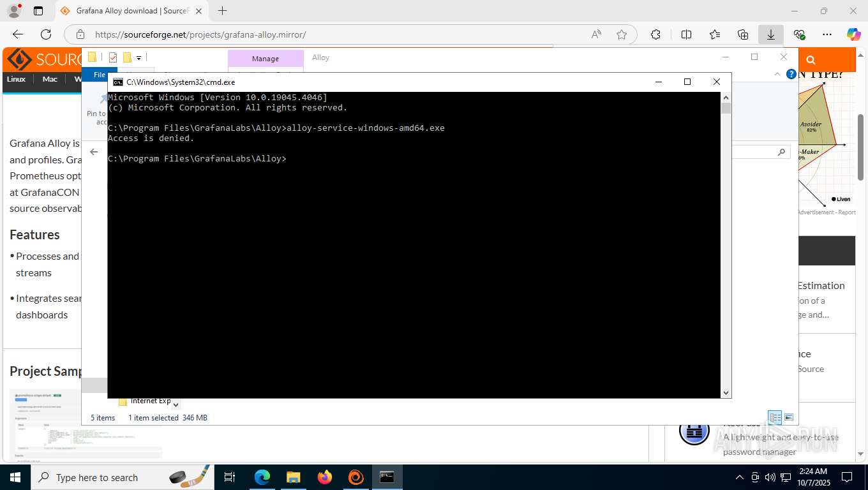The width and height of the screenshot is (868, 490).
Task: Click the Edge split screen icon
Action: 687,34
